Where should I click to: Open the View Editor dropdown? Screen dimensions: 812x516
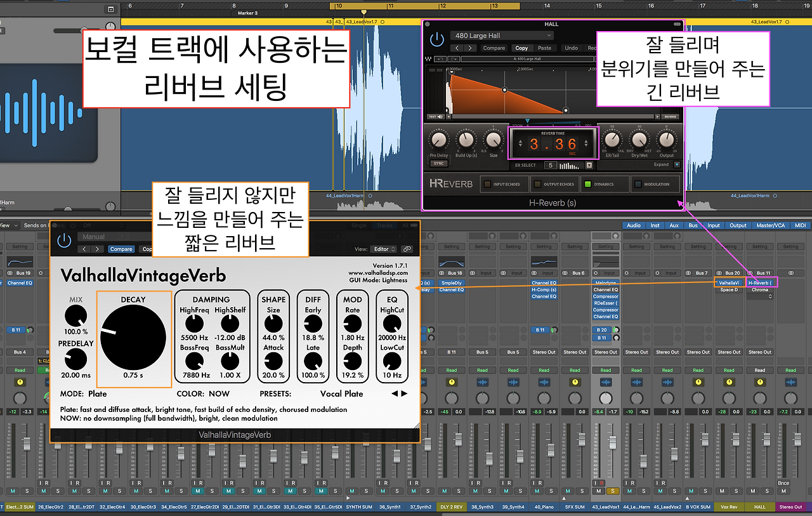[x=384, y=249]
